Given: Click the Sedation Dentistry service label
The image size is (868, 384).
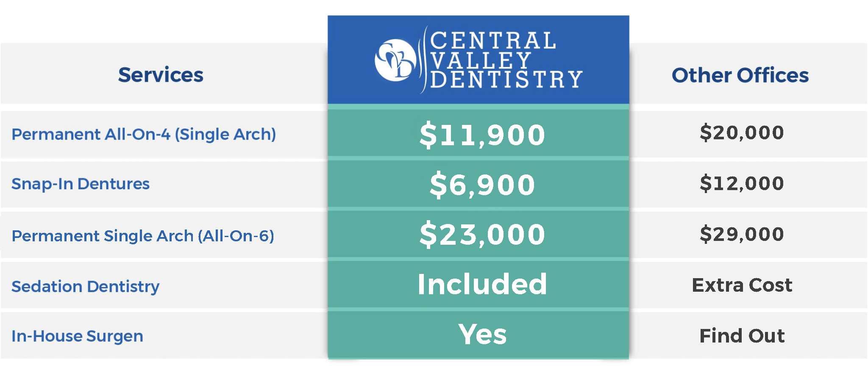Looking at the screenshot, I should (86, 287).
